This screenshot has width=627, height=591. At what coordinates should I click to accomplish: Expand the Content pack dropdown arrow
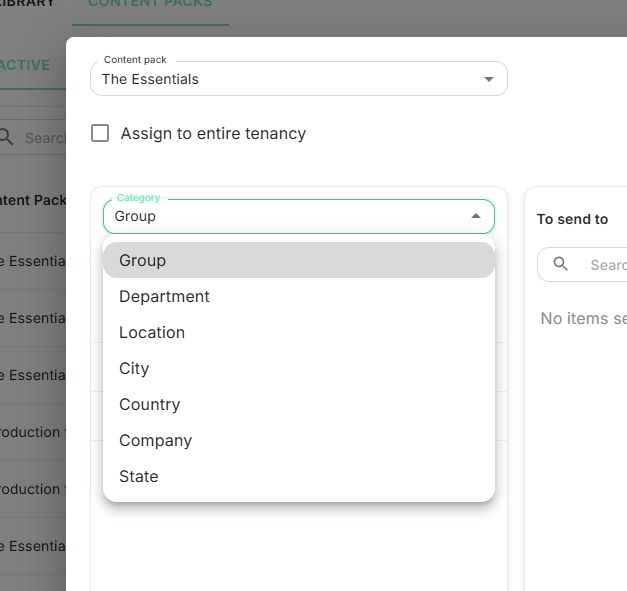click(x=489, y=79)
